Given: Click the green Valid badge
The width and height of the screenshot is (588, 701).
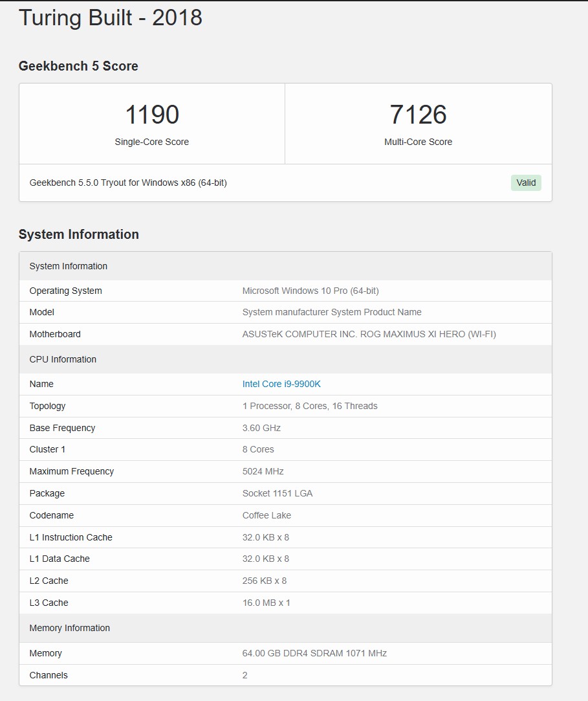Looking at the screenshot, I should (x=526, y=183).
